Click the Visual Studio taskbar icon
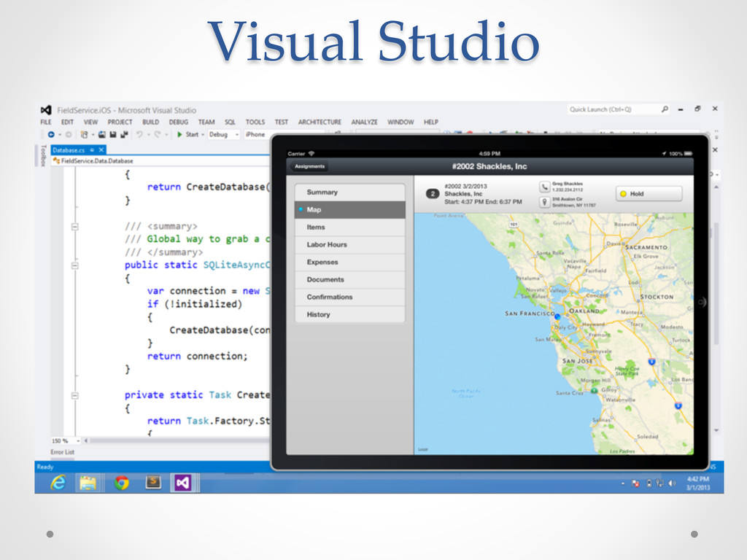 (x=183, y=483)
